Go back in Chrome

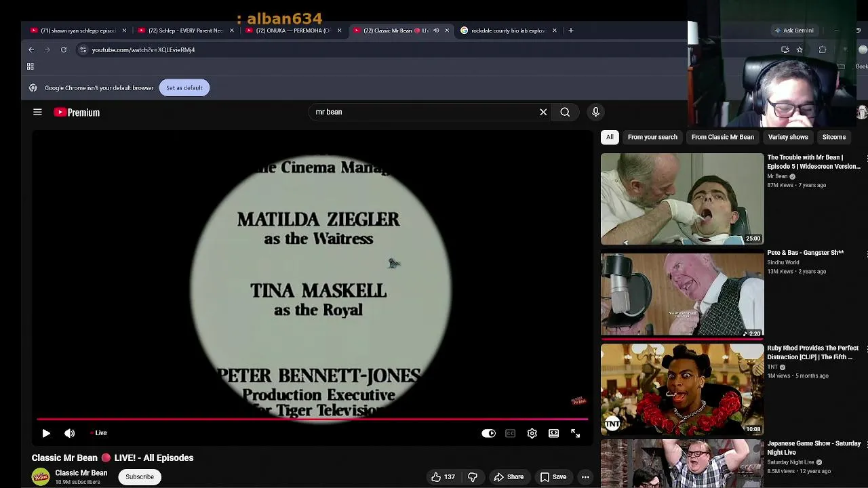(31, 49)
